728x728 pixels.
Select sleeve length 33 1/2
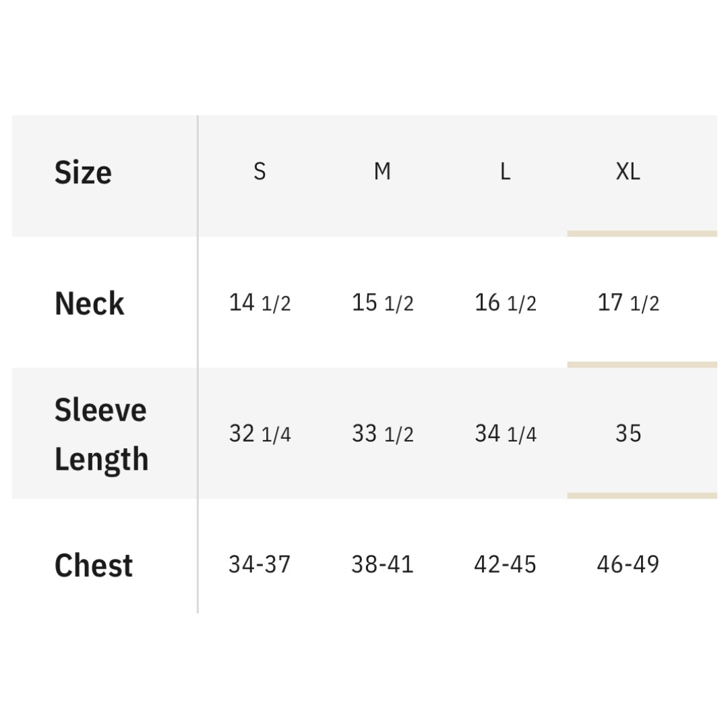tap(382, 433)
